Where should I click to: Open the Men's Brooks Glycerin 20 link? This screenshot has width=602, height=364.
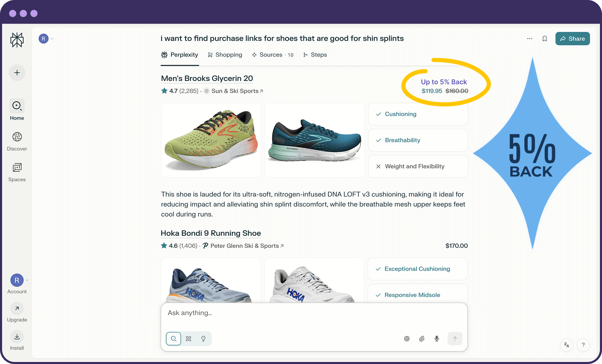(x=207, y=78)
